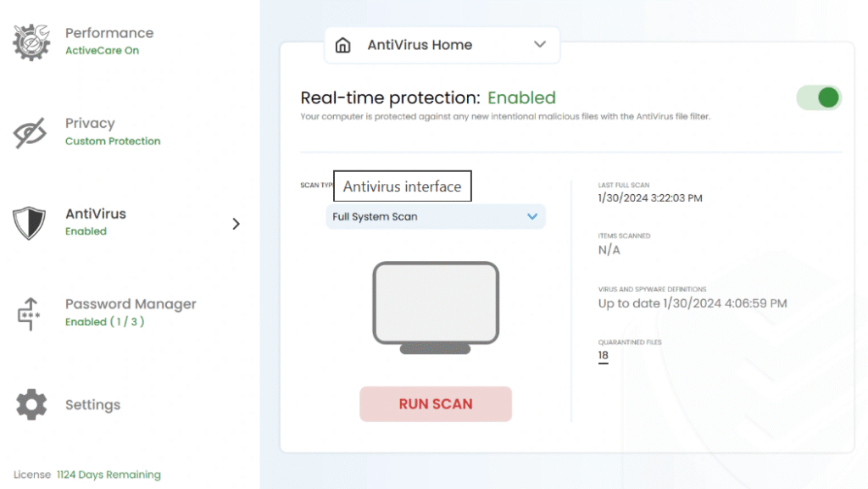
Task: Click the Privacy eye icon
Action: point(28,132)
